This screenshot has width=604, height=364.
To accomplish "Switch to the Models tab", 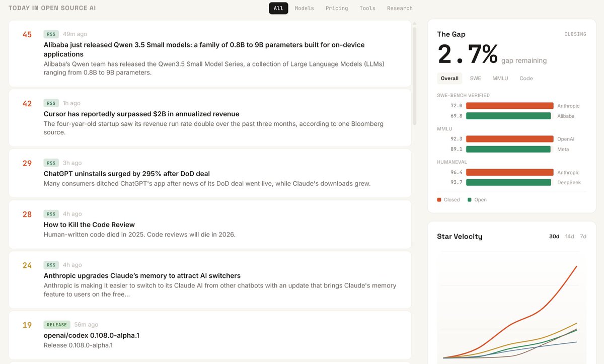I will pyautogui.click(x=305, y=8).
